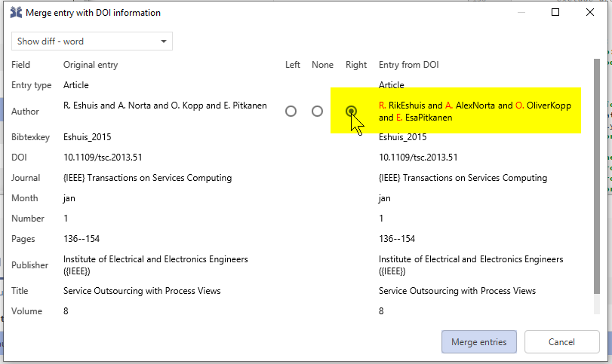Screen dimensions: 612x364
Task: Click the Merge entries button
Action: click(x=479, y=342)
